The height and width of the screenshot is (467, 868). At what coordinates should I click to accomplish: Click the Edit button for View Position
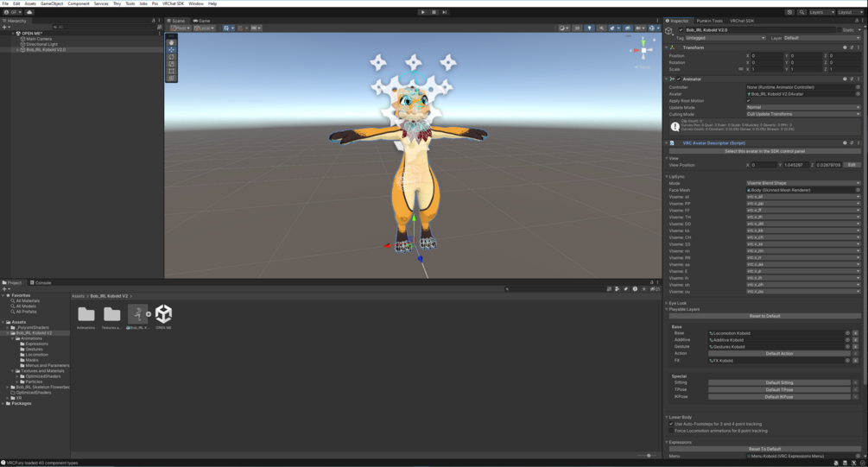(852, 165)
